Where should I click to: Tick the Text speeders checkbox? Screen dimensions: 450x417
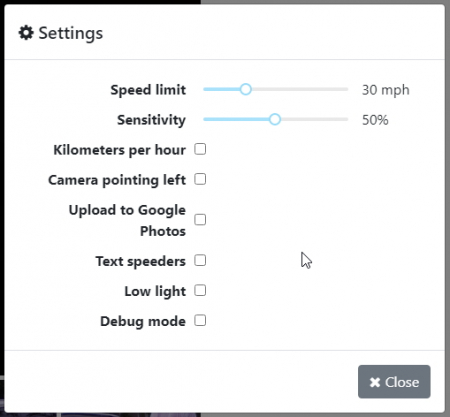200,260
